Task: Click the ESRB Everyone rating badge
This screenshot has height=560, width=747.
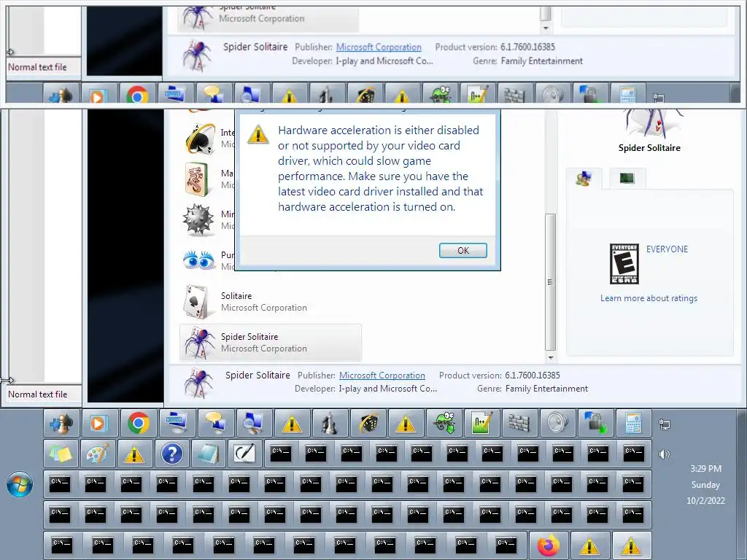Action: click(x=624, y=264)
